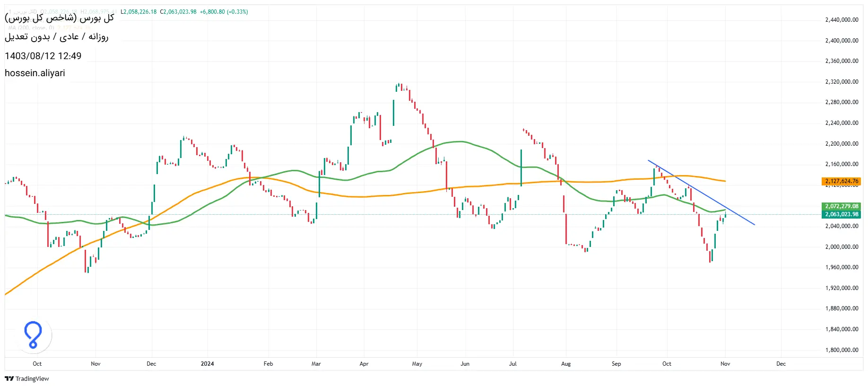Click the first Oct label on time axis
The width and height of the screenshot is (868, 387).
point(37,364)
